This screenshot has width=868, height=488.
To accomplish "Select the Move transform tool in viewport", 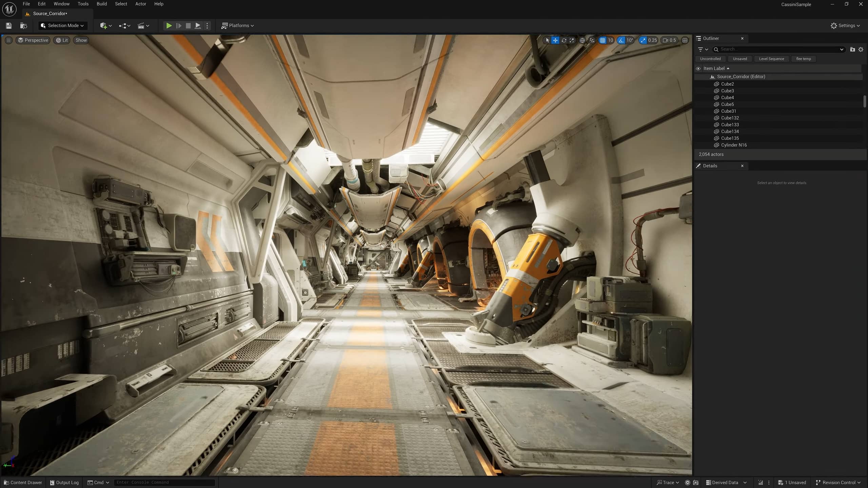I will point(555,40).
